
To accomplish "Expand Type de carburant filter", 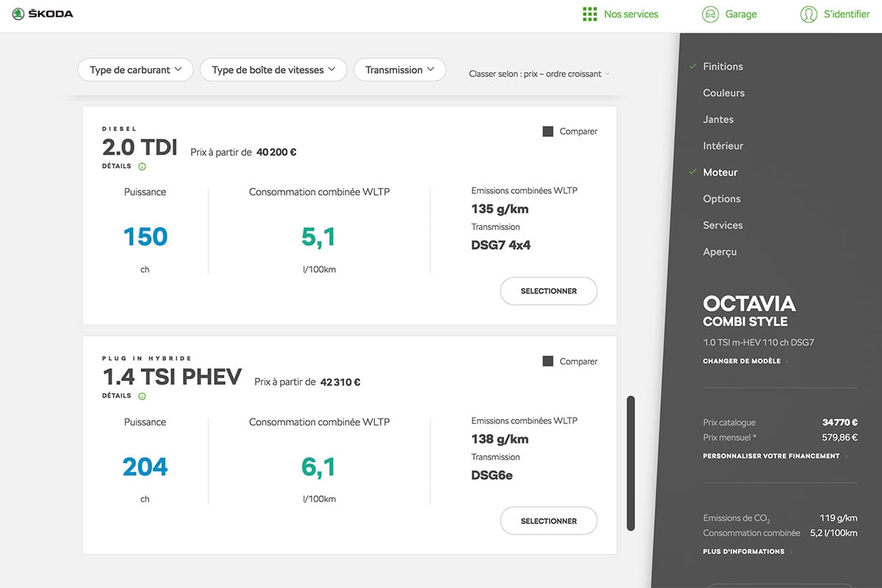I will 135,70.
